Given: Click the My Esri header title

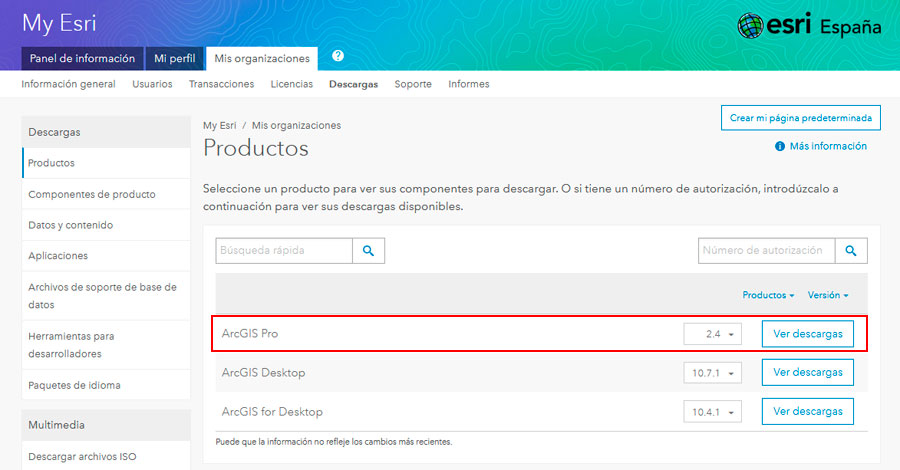Looking at the screenshot, I should tap(59, 24).
